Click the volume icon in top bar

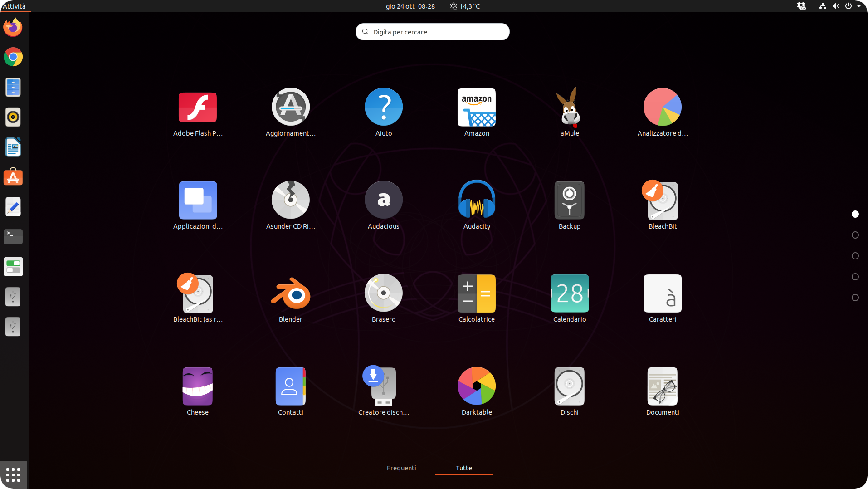point(836,6)
